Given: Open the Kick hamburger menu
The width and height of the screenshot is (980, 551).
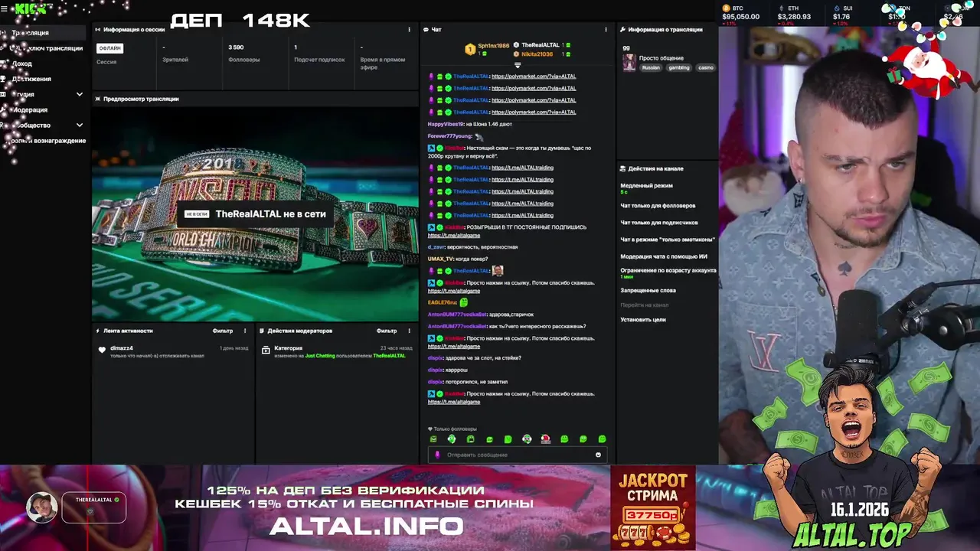Looking at the screenshot, I should (x=5, y=9).
